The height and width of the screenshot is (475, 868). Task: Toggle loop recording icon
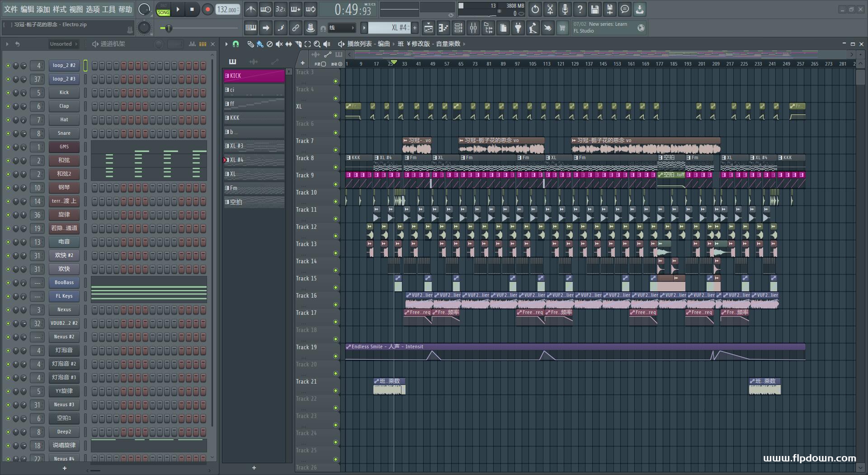[x=311, y=9]
